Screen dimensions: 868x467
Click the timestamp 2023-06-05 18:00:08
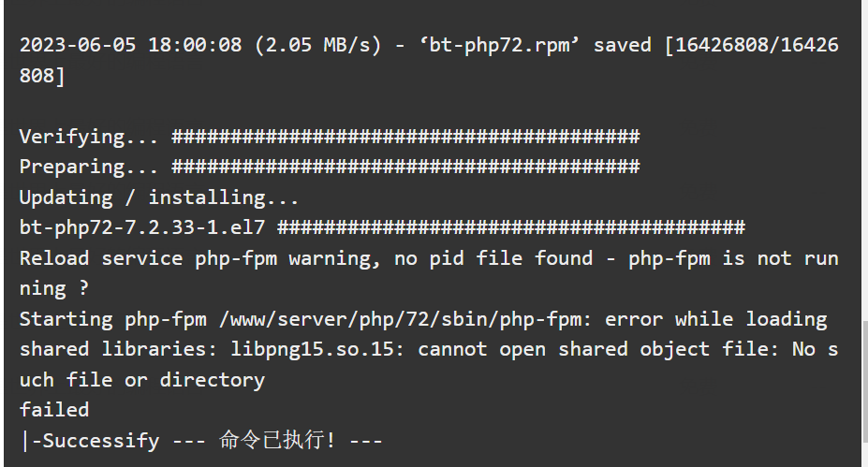click(x=131, y=45)
